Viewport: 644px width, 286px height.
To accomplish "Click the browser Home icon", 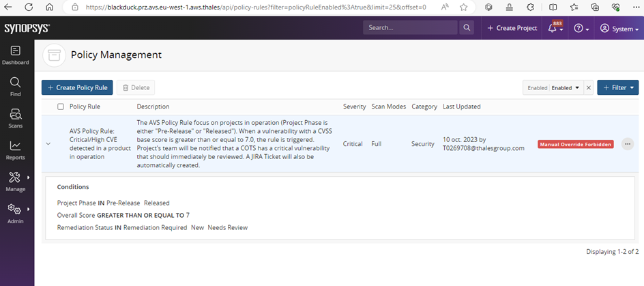I will click(49, 7).
